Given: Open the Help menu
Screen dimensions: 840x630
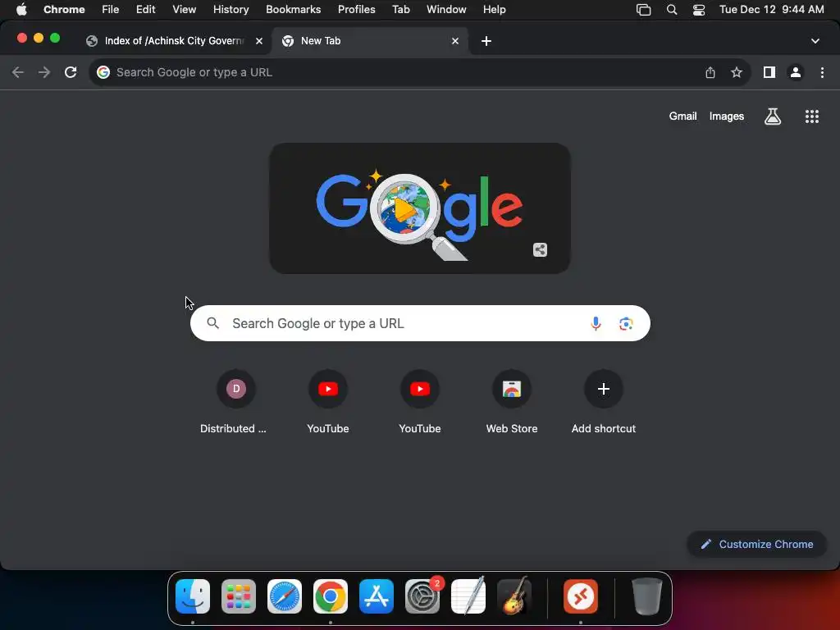Looking at the screenshot, I should pyautogui.click(x=494, y=9).
